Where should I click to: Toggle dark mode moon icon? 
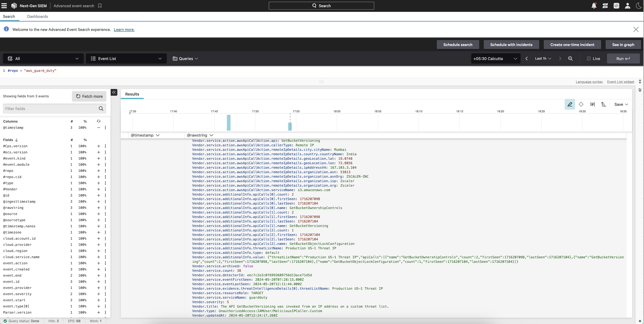[x=638, y=6]
